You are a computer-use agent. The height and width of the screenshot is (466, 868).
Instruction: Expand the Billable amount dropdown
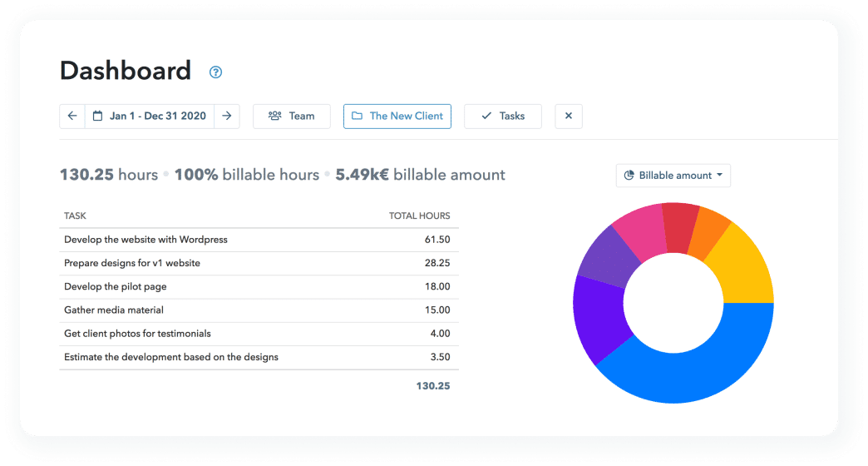[x=673, y=176]
